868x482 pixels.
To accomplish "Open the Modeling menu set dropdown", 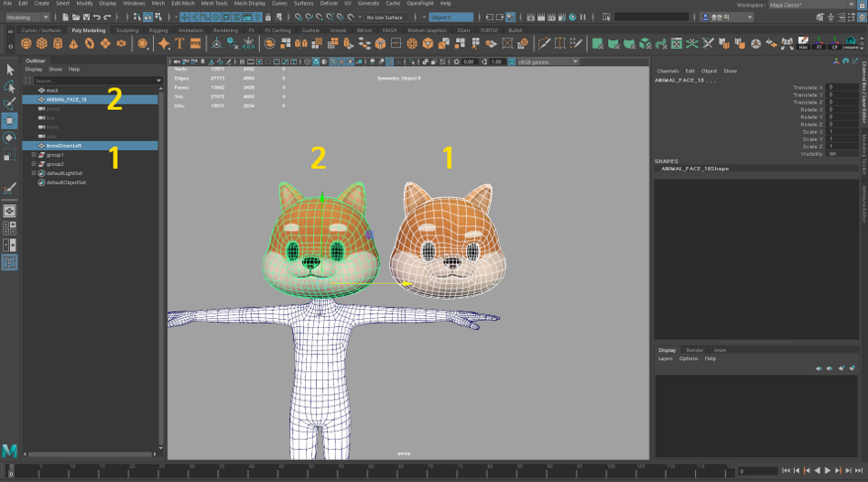I will click(27, 17).
